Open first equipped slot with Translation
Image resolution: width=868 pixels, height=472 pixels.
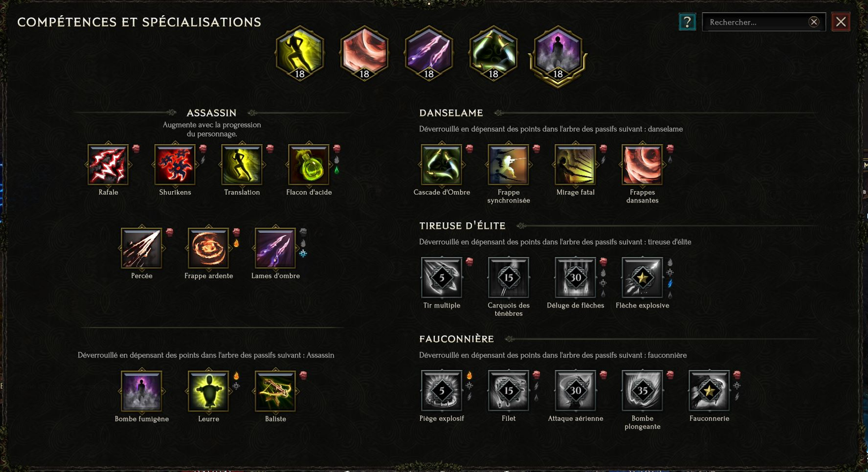300,53
